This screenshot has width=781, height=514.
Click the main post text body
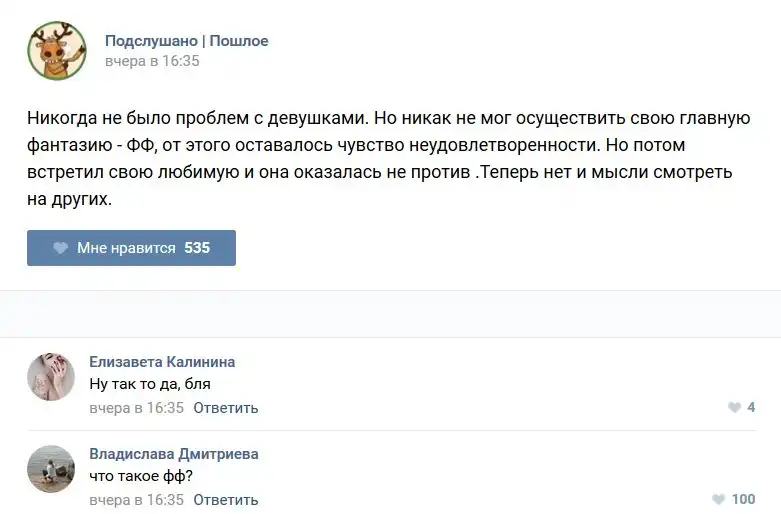point(388,158)
